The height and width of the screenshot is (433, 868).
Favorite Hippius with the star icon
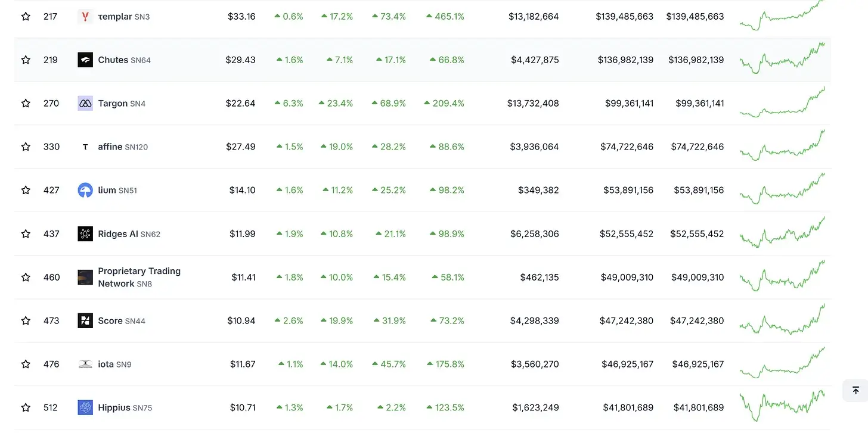26,408
